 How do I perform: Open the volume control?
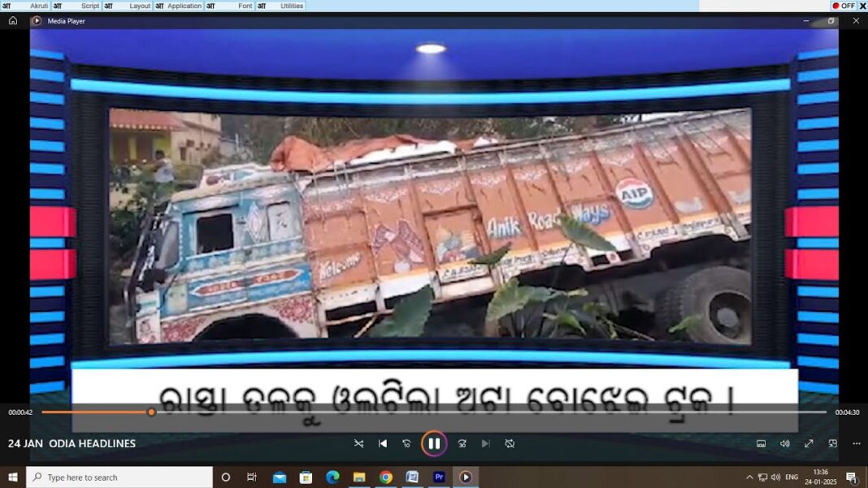click(x=784, y=443)
